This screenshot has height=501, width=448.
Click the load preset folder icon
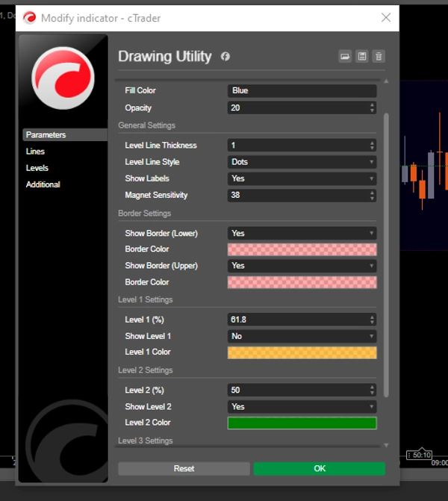tap(345, 57)
